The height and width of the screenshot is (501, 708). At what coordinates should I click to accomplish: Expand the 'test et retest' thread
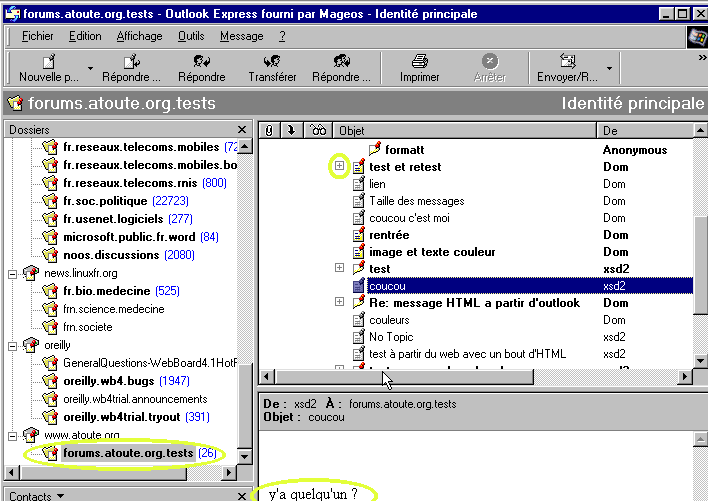[339, 166]
